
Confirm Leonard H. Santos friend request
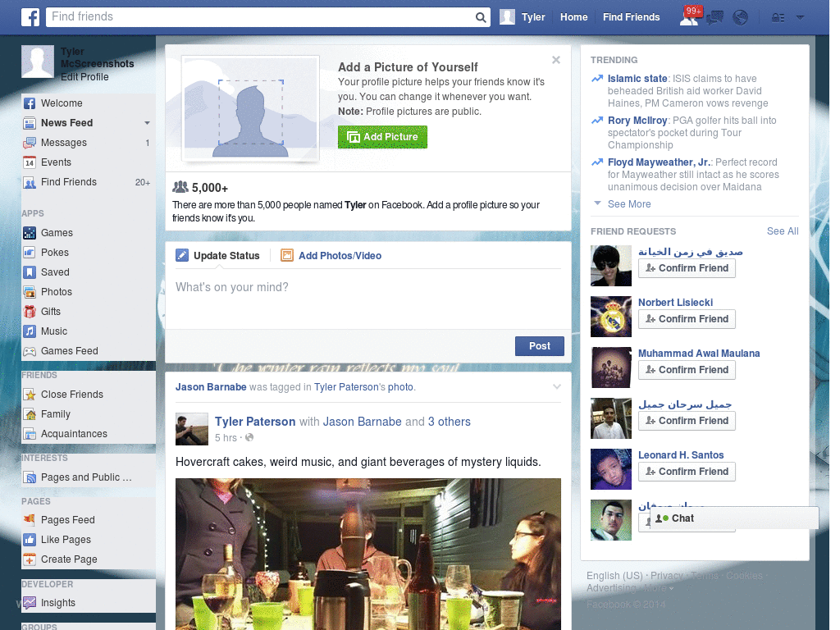tap(687, 472)
